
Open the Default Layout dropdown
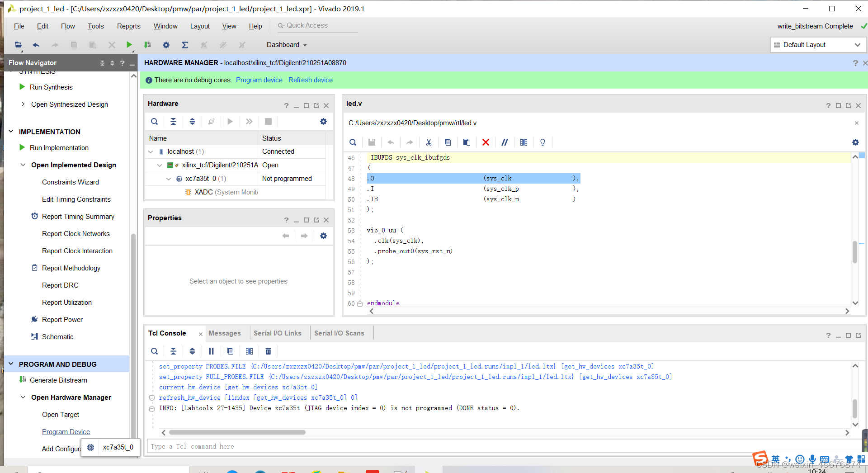coord(818,45)
